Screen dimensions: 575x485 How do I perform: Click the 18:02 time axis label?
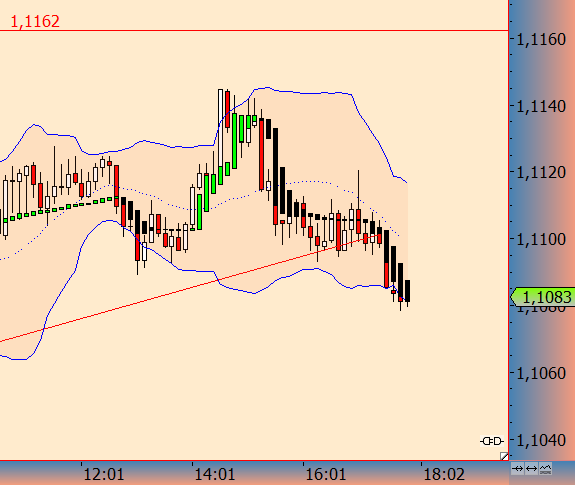click(444, 474)
